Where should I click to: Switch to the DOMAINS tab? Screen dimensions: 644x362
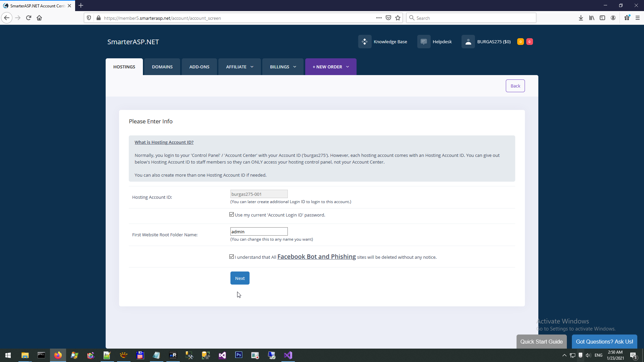[162, 67]
